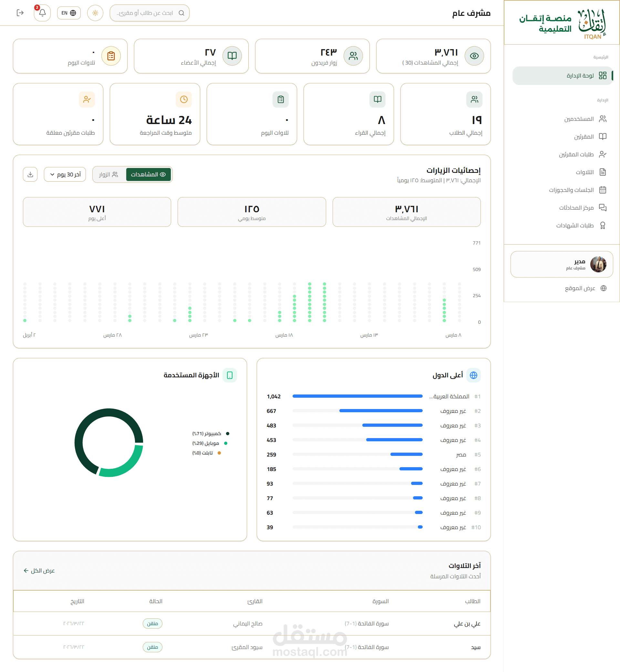Click the student or reciter search field
Image resolution: width=620 pixels, height=672 pixels.
pos(148,13)
